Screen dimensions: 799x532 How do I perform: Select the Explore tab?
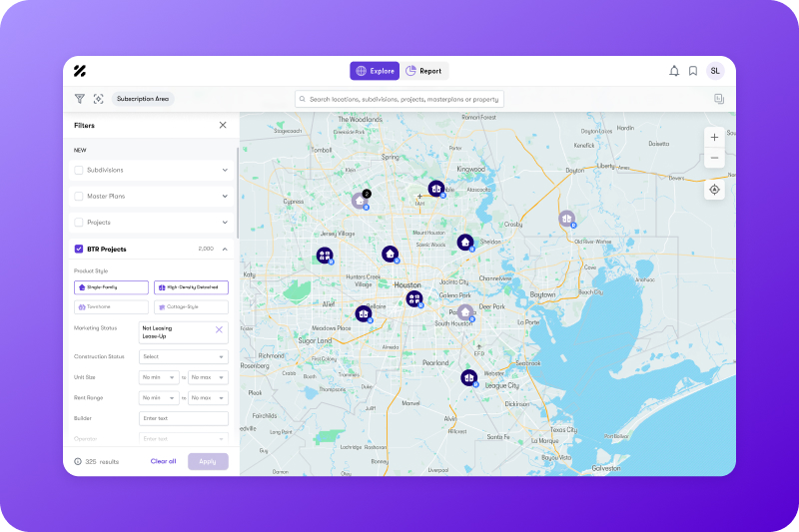tap(375, 71)
